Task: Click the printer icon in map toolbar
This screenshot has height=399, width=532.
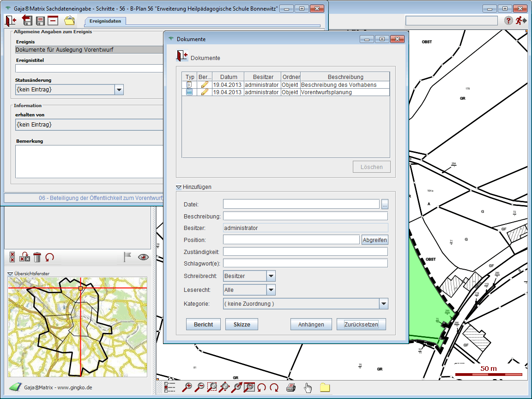Action: 291,387
